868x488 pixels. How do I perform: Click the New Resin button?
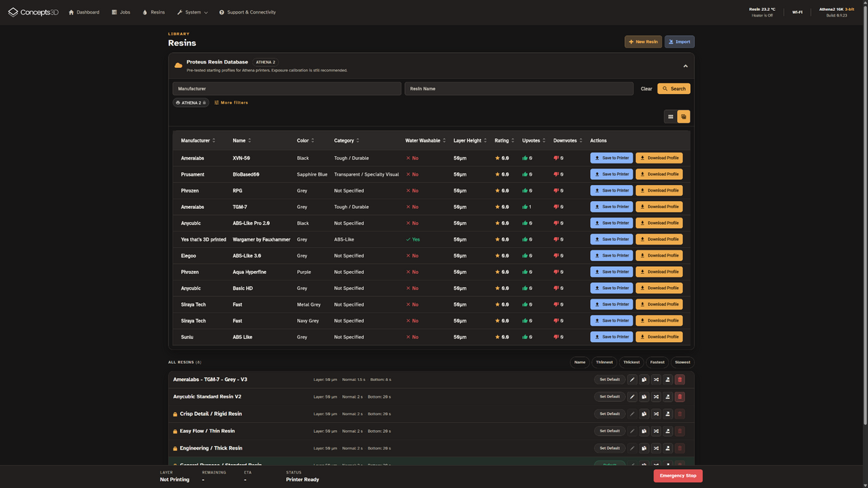point(643,42)
